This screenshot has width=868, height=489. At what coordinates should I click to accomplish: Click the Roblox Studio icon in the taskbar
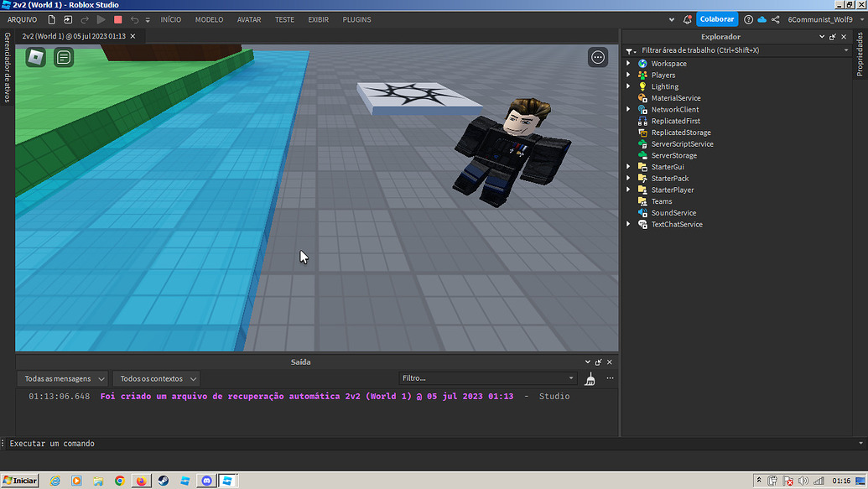[x=227, y=481]
